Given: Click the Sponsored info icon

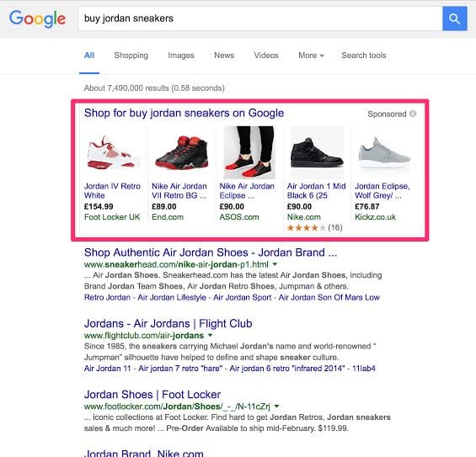Looking at the screenshot, I should [x=413, y=114].
